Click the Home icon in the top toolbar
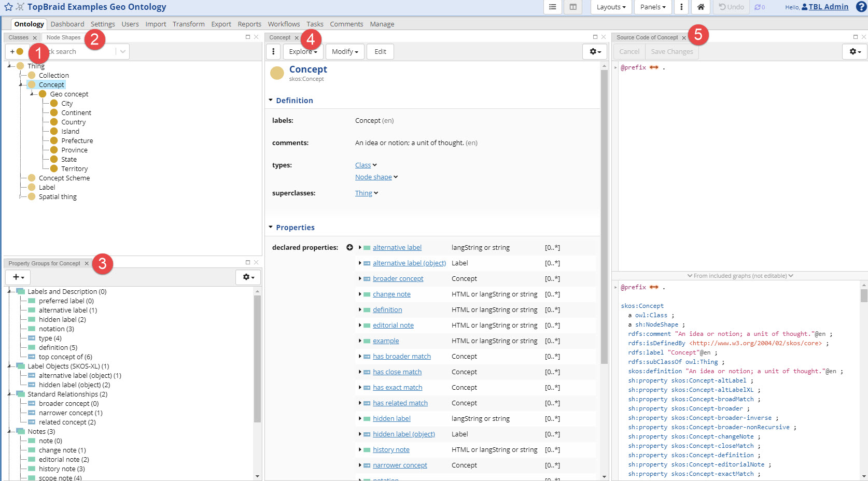Screen dimensions: 868x481 point(701,7)
